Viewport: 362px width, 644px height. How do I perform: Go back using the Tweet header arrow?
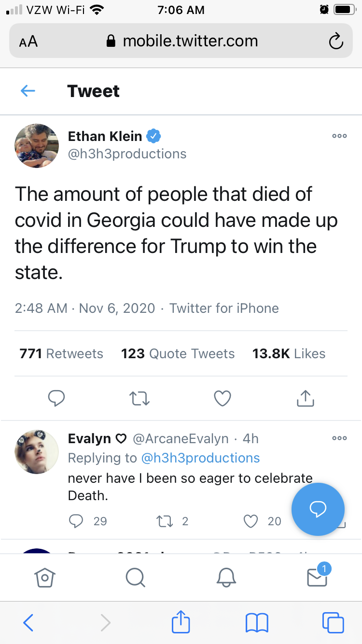tap(28, 91)
